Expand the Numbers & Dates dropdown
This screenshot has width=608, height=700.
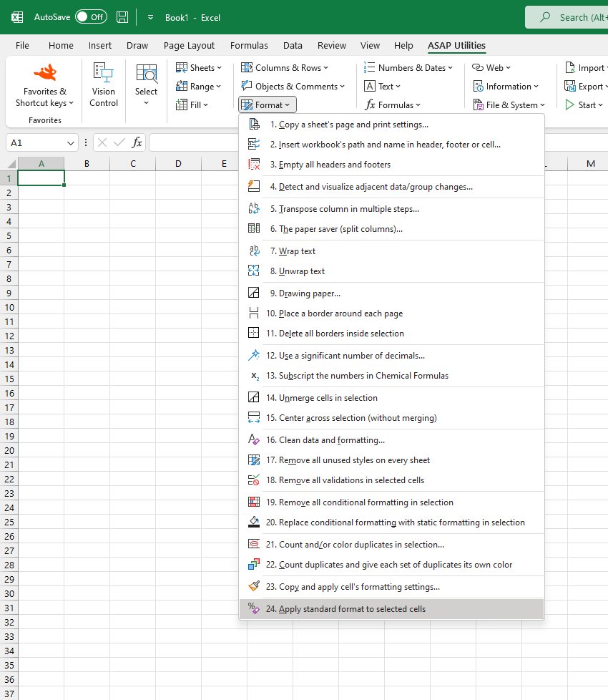[x=408, y=68]
